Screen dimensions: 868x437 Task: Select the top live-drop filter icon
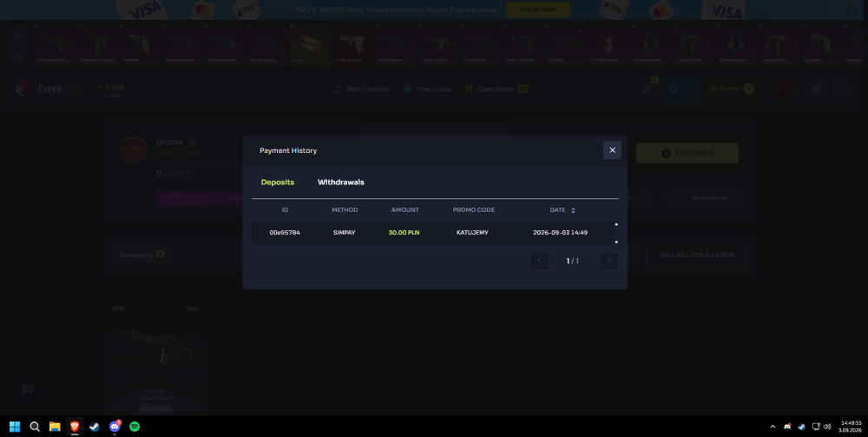[x=19, y=36]
